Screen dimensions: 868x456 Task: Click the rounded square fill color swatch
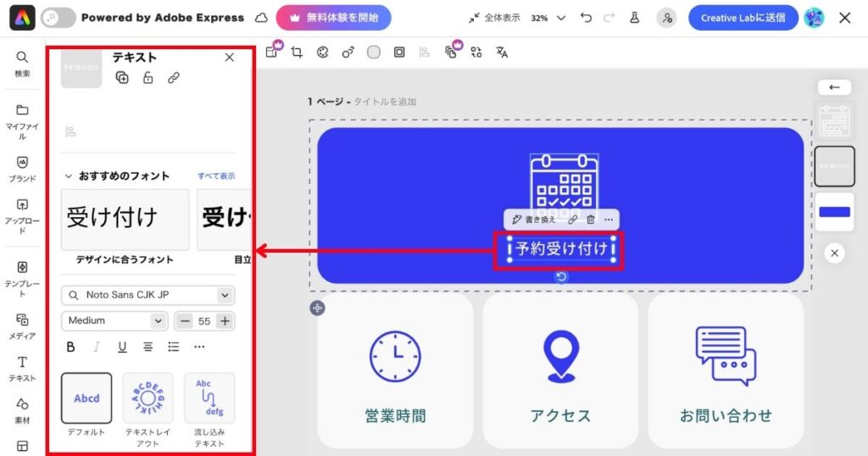click(x=373, y=53)
